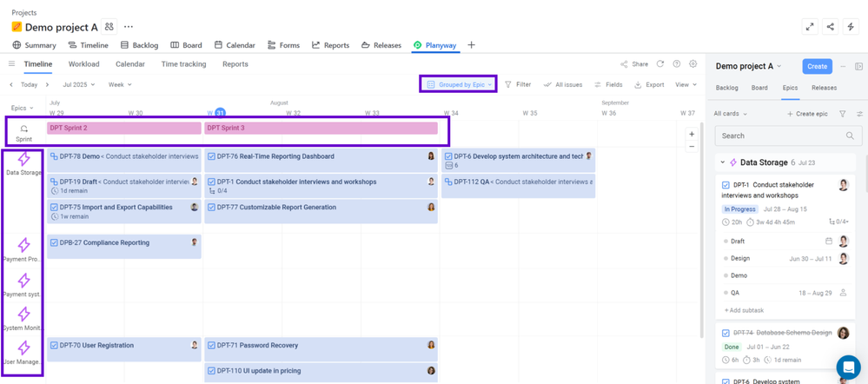Open Planyway Time tracking tab
868x384 pixels.
(x=184, y=64)
